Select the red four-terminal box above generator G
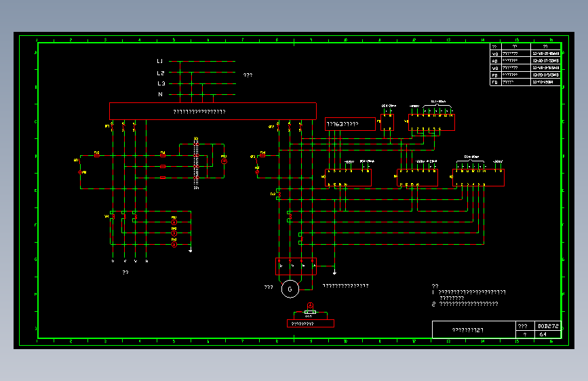 coord(296,266)
